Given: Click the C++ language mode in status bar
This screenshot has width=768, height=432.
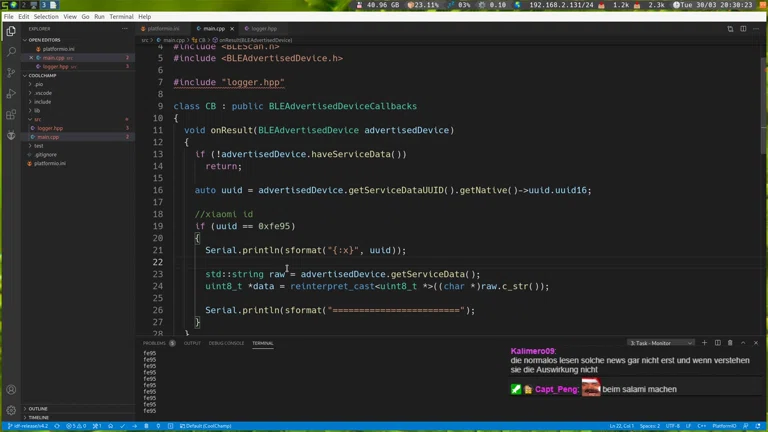Looking at the screenshot, I should [702, 426].
